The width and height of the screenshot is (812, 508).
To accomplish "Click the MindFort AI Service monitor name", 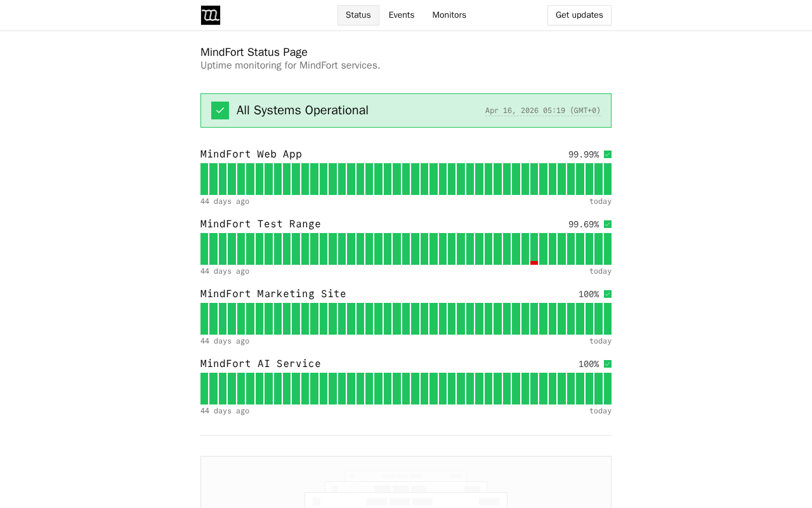I will pyautogui.click(x=261, y=364).
